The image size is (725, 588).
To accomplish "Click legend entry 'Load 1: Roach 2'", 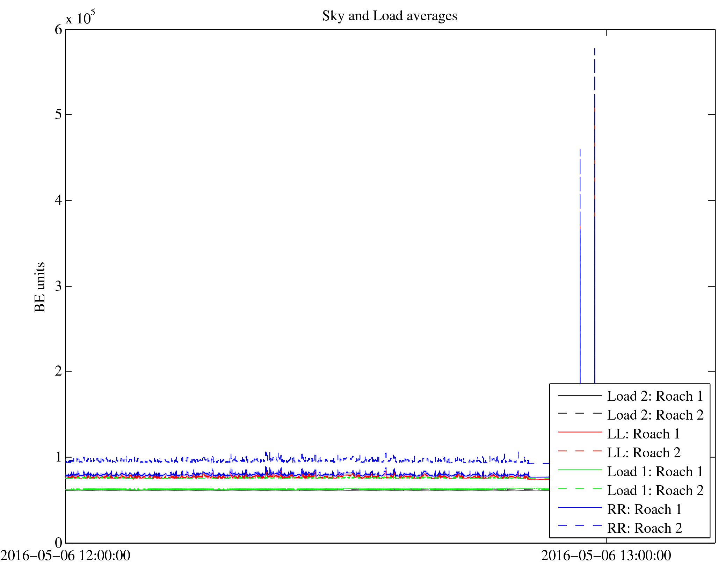I will click(x=655, y=491).
